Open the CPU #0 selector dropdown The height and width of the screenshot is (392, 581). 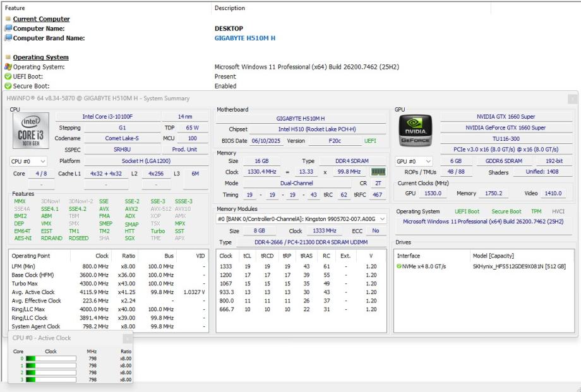[x=28, y=161]
